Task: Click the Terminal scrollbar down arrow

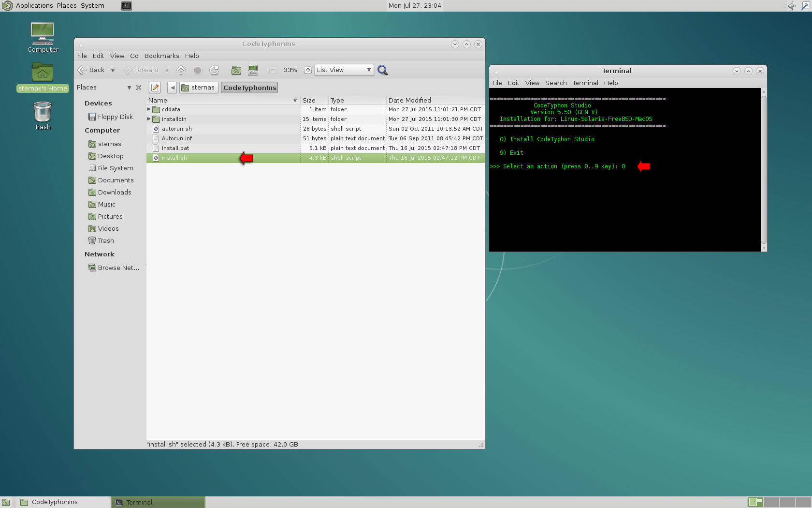Action: 764,248
